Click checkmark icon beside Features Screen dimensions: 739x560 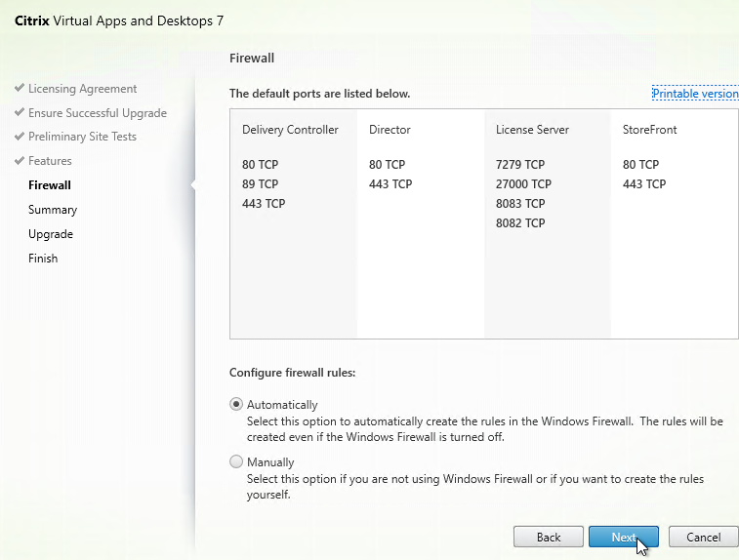pos(20,161)
